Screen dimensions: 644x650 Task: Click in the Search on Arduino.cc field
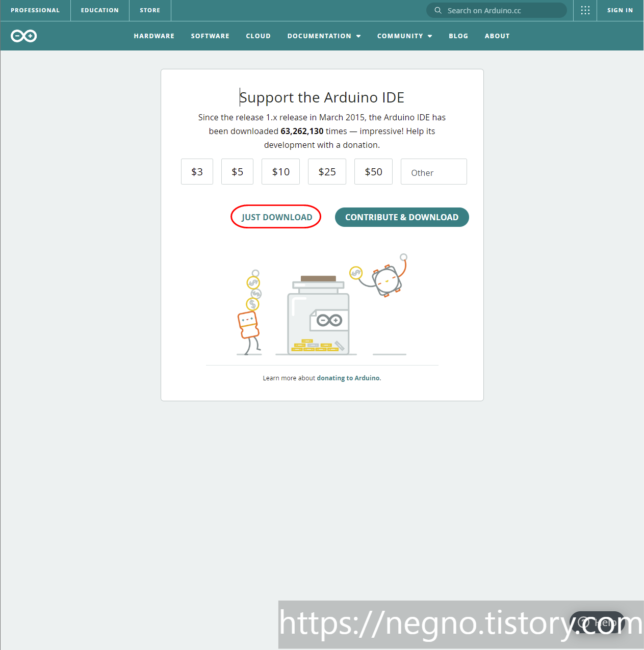[496, 10]
